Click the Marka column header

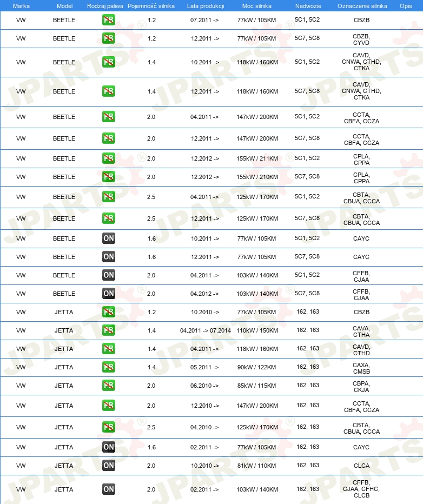21,6
